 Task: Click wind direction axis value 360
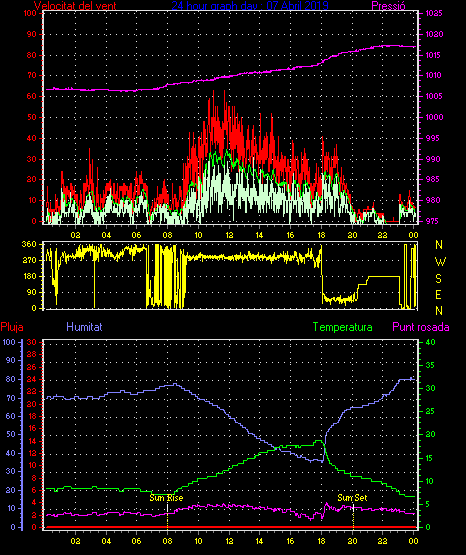coord(29,244)
